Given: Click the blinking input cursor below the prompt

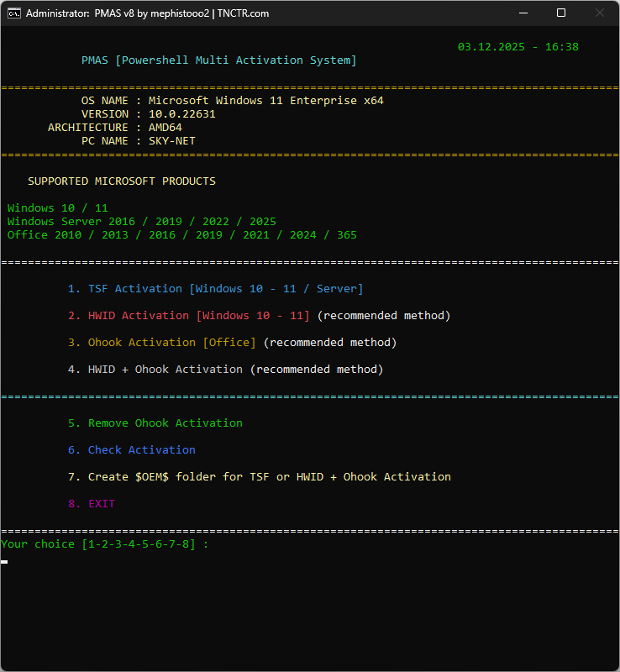Looking at the screenshot, I should tap(4, 561).
